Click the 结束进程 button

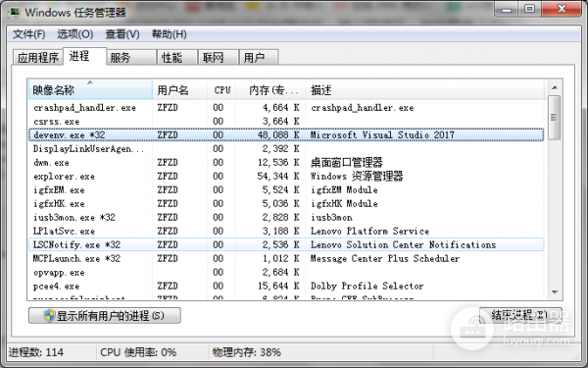(x=520, y=315)
